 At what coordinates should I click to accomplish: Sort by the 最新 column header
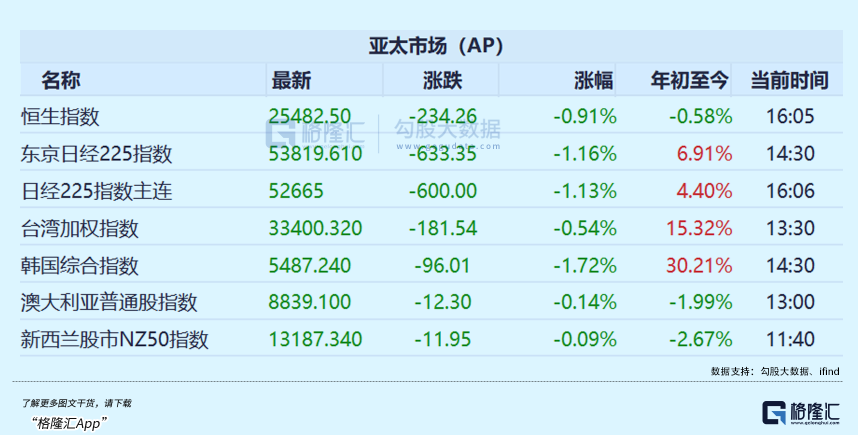point(290,79)
